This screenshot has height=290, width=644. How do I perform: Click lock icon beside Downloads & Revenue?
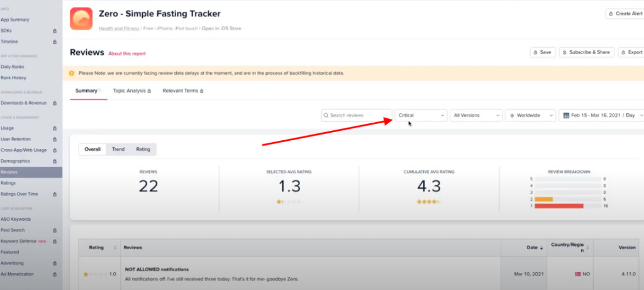55,103
